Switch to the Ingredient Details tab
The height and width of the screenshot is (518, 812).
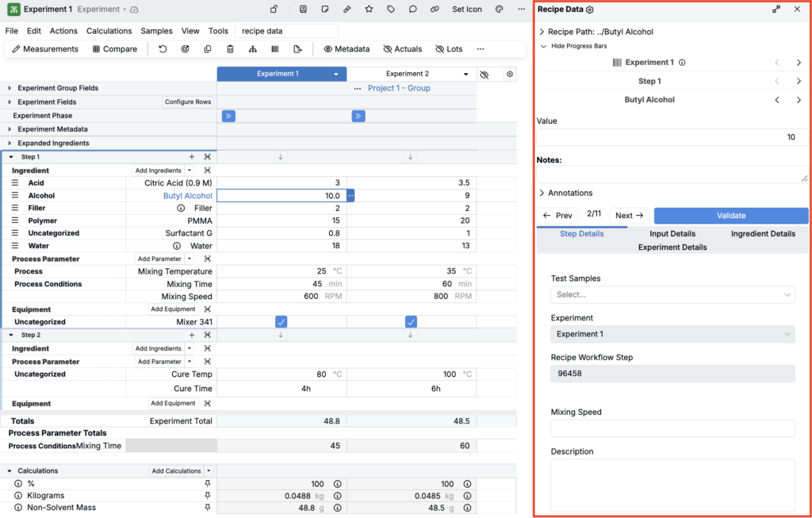point(763,234)
